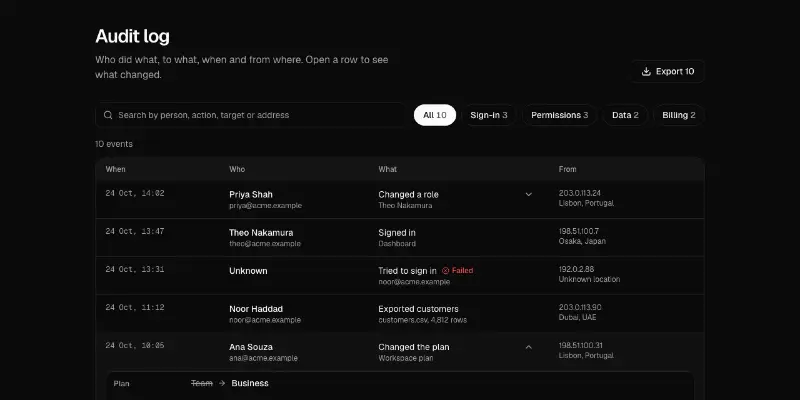Click the From column header

[567, 169]
